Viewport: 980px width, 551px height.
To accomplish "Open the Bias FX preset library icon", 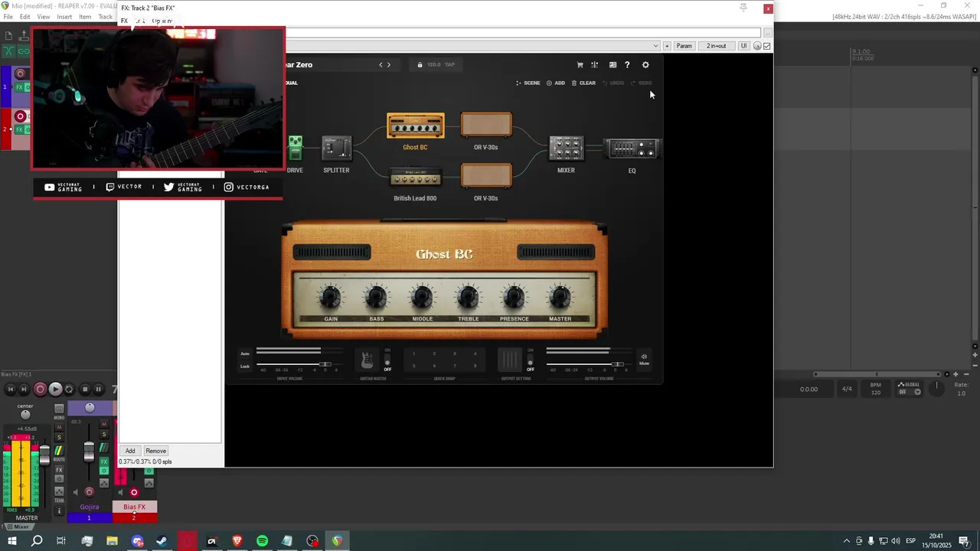I will 612,65.
